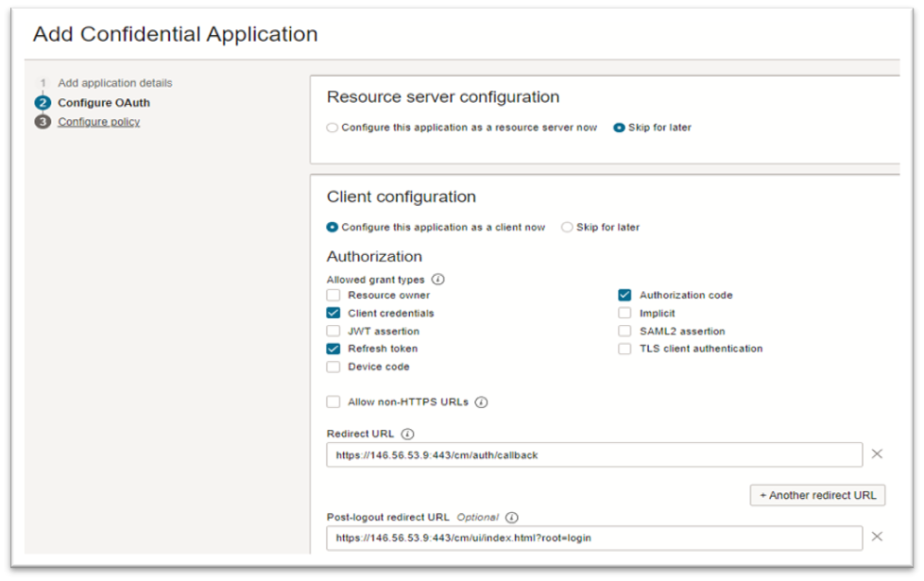Image resolution: width=924 pixels, height=581 pixels.
Task: Click the Another redirect URL button
Action: coord(817,496)
